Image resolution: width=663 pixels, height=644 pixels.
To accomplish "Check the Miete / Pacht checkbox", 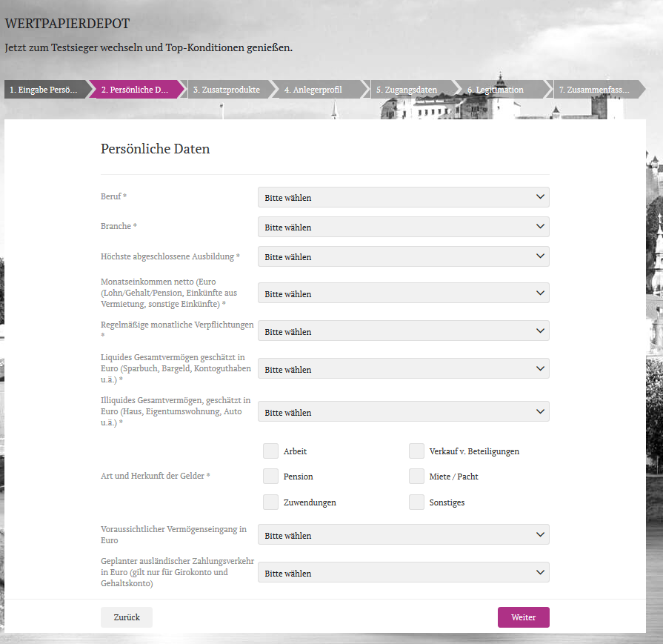I will [416, 476].
